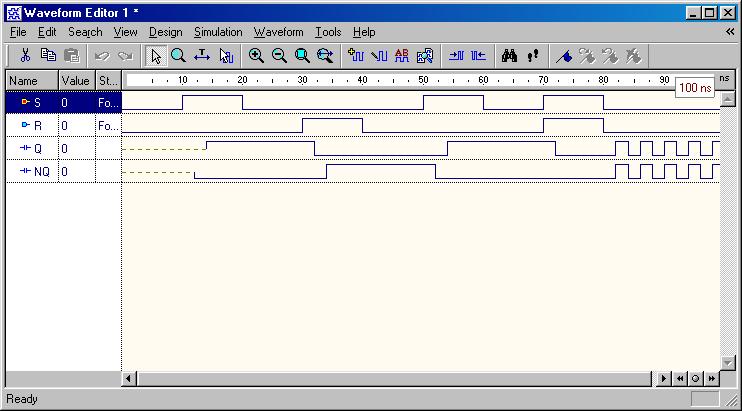Select the NQ signal row

pyautogui.click(x=63, y=171)
